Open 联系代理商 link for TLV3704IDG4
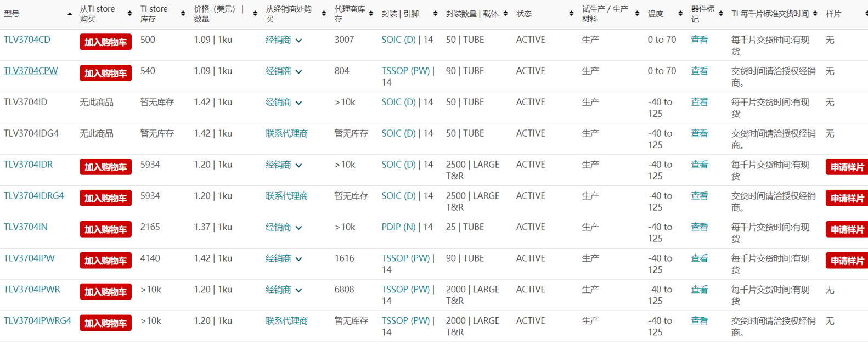This screenshot has height=344, width=868. tap(286, 133)
